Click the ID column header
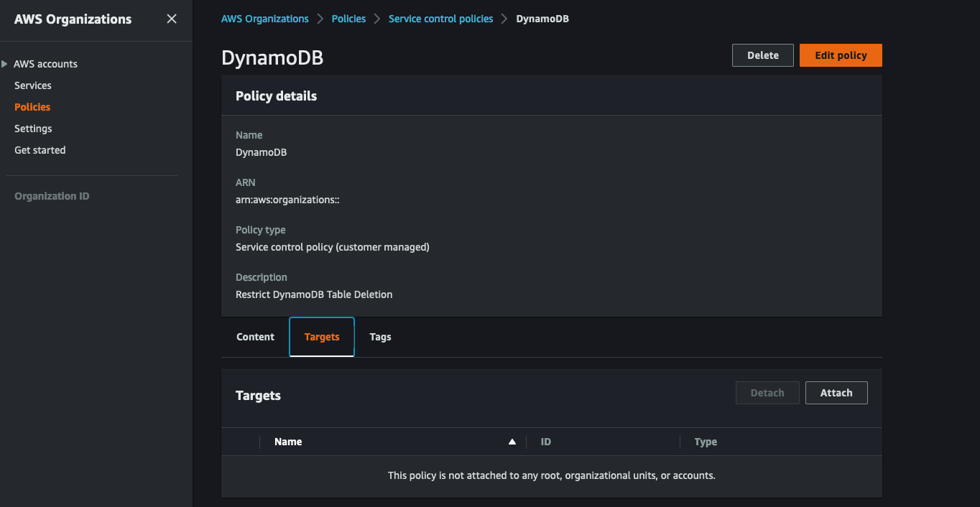This screenshot has height=507, width=980. (546, 442)
